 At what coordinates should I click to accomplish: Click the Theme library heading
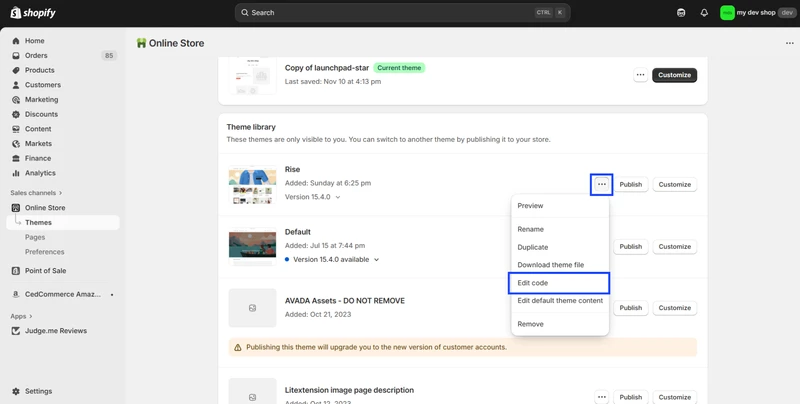coord(251,127)
